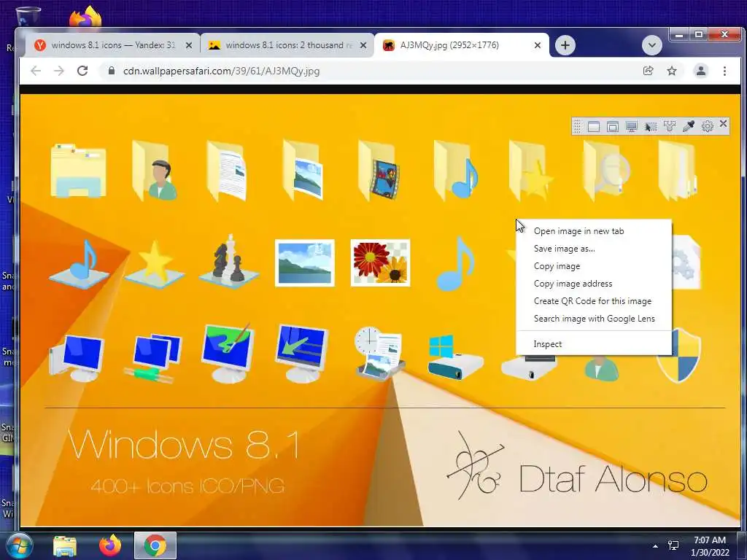
Task: Select the nested-window capture icon
Action: pos(613,126)
